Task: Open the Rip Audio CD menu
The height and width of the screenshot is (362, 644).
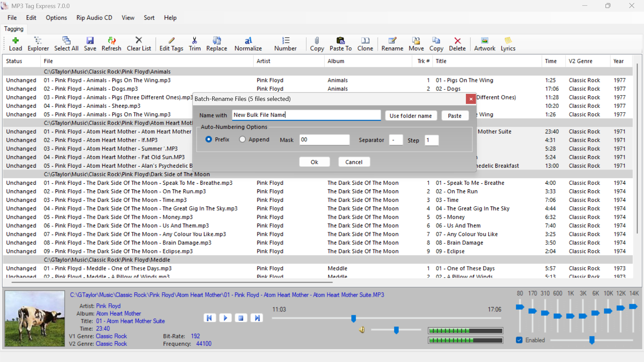Action: pyautogui.click(x=94, y=18)
